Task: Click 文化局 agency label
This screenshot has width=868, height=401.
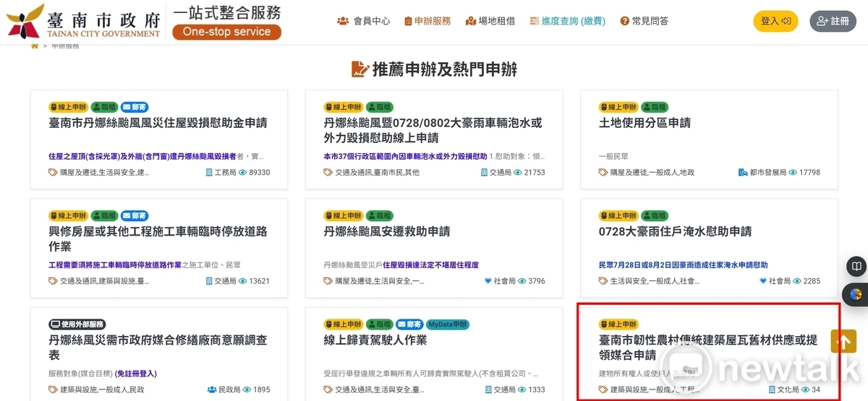Action: tap(783, 389)
